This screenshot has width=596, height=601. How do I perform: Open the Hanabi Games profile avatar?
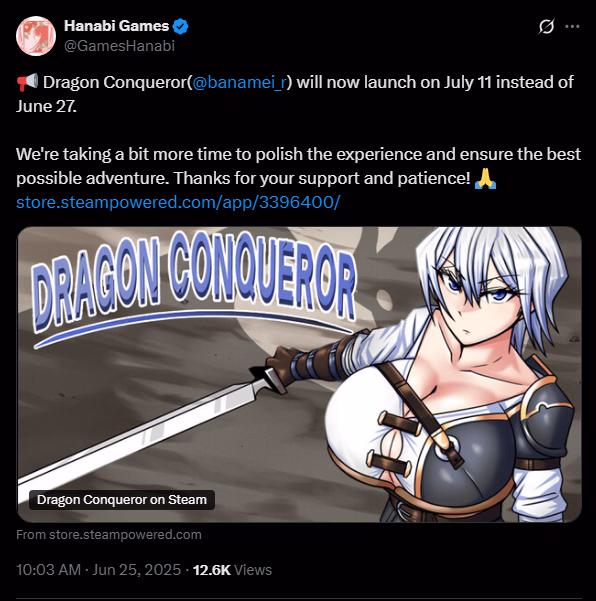36,36
